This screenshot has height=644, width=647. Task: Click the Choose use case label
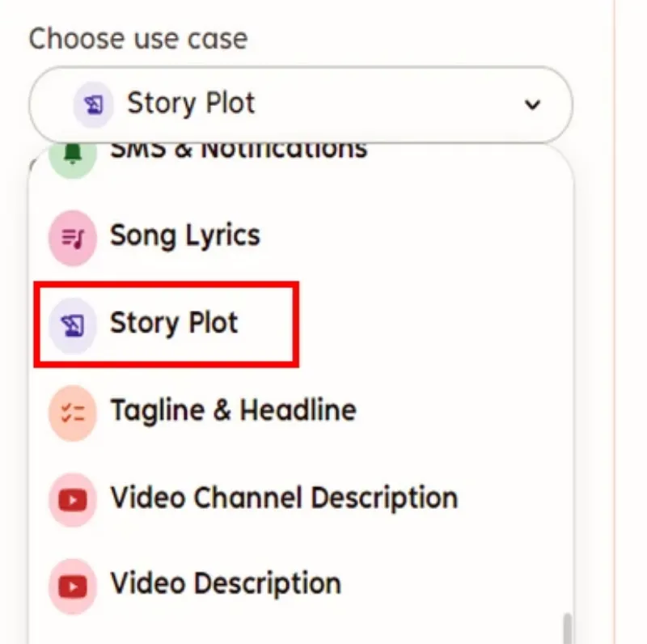pos(138,39)
